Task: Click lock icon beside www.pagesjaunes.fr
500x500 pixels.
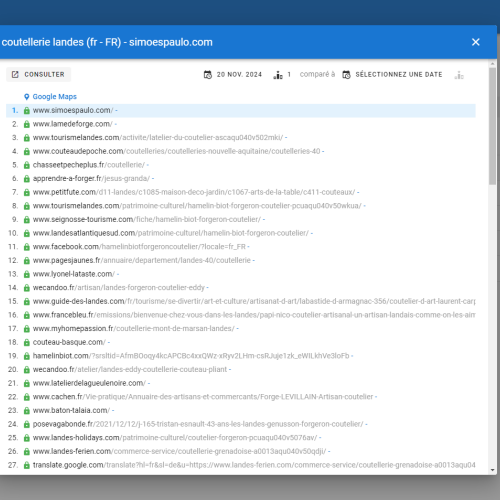Action: pyautogui.click(x=27, y=261)
